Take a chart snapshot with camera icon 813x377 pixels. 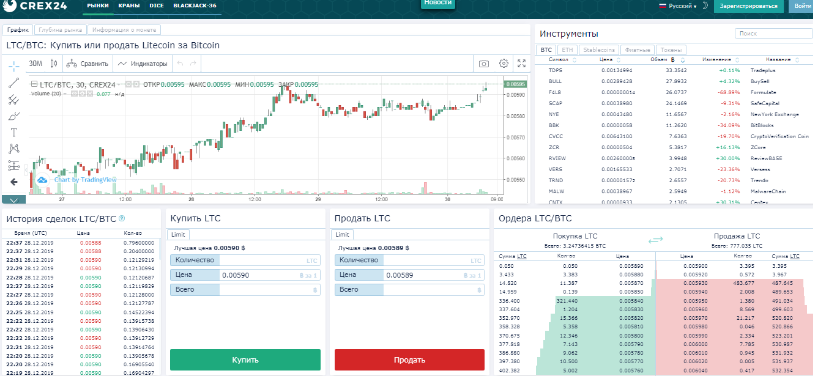[484, 64]
